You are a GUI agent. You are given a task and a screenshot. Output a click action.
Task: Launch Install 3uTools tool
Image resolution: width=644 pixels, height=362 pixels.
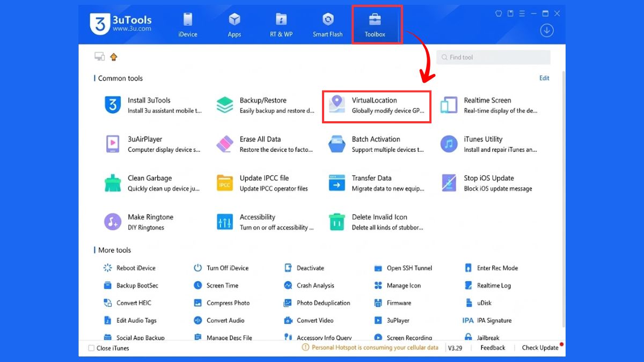[153, 105]
